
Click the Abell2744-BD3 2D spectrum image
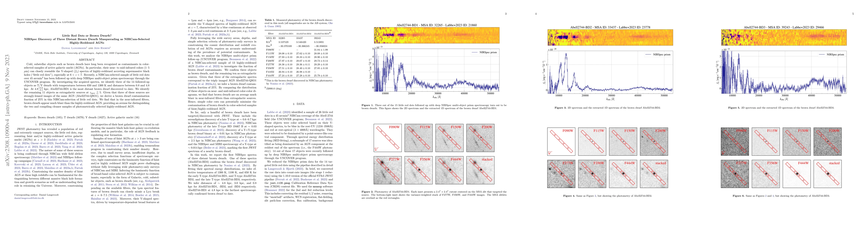[784, 37]
